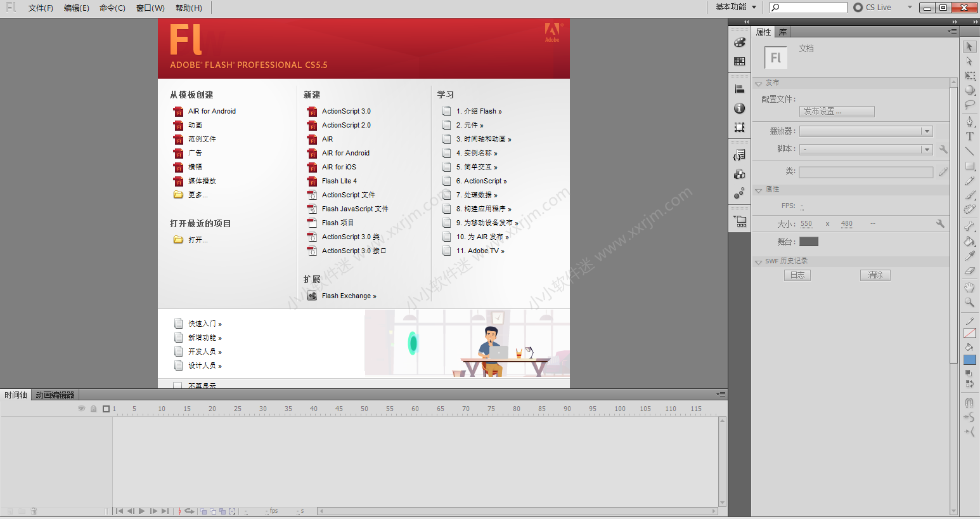Viewport: 980px width, 519px height.
Task: Select the Pencil tool
Action: click(969, 180)
